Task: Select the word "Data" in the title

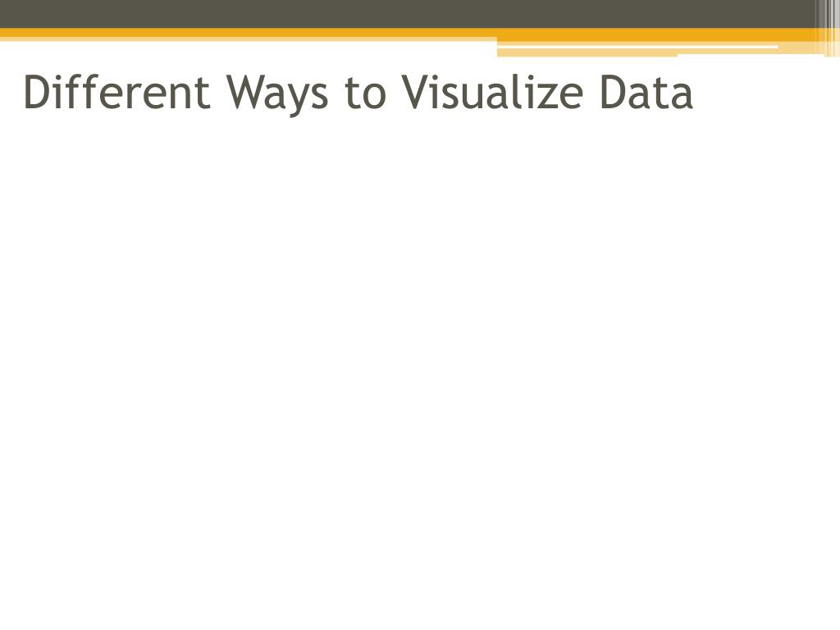Action: (x=646, y=92)
